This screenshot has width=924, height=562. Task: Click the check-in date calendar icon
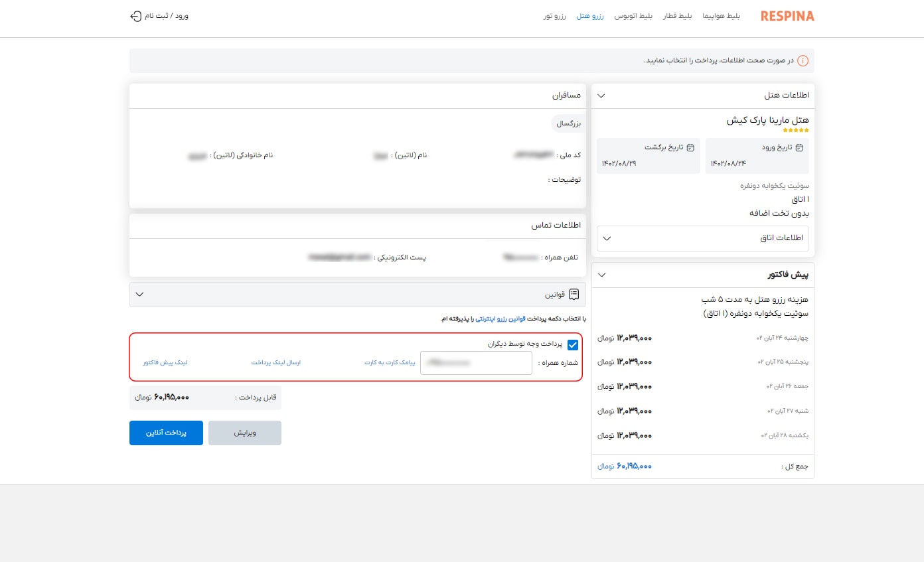(799, 147)
